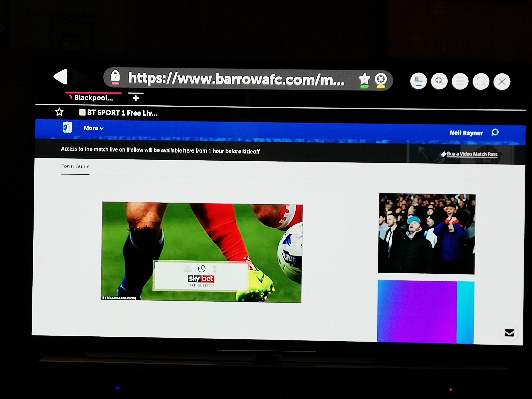
Task: Go forward with the right arrow button
Action: 79,77
